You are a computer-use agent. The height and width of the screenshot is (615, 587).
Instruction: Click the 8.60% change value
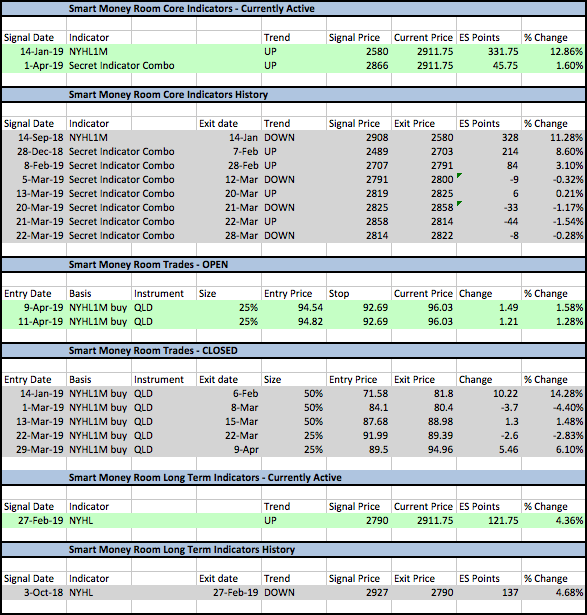tap(569, 151)
